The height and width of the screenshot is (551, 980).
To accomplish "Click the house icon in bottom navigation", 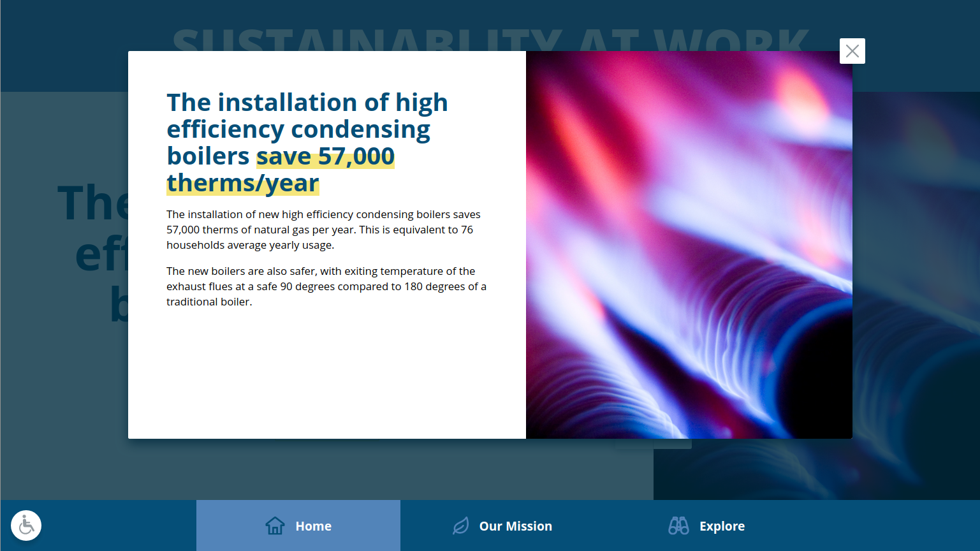I will 275,526.
